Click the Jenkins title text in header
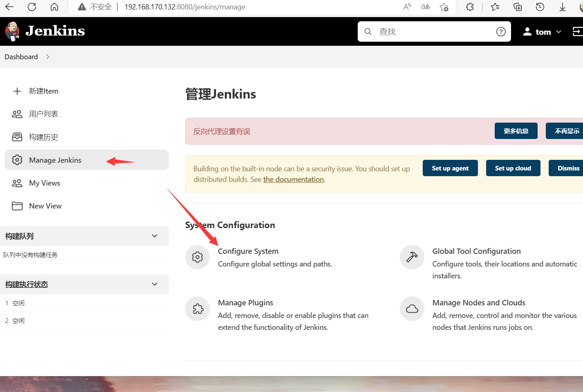The width and height of the screenshot is (583, 392). click(55, 31)
